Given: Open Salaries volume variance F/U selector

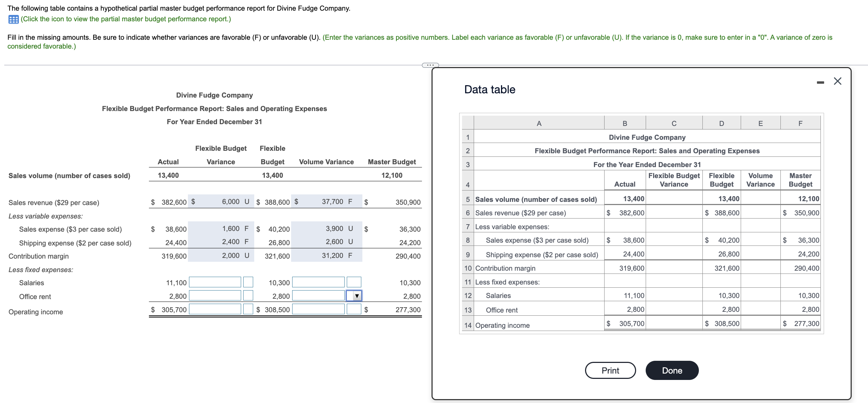Looking at the screenshot, I should (x=354, y=282).
